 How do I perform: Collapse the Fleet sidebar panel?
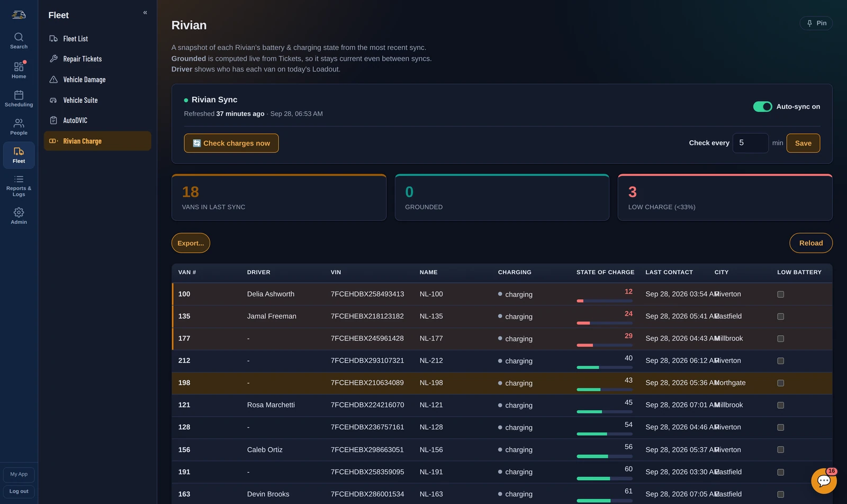tap(145, 13)
